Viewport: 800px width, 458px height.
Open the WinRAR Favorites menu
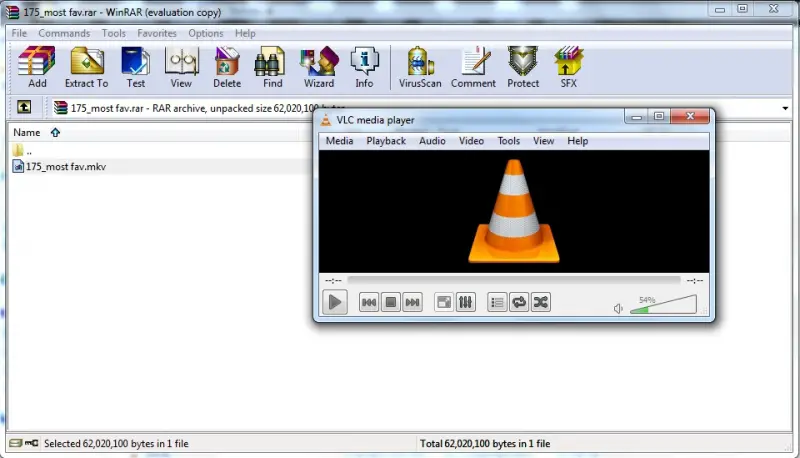pyautogui.click(x=157, y=33)
